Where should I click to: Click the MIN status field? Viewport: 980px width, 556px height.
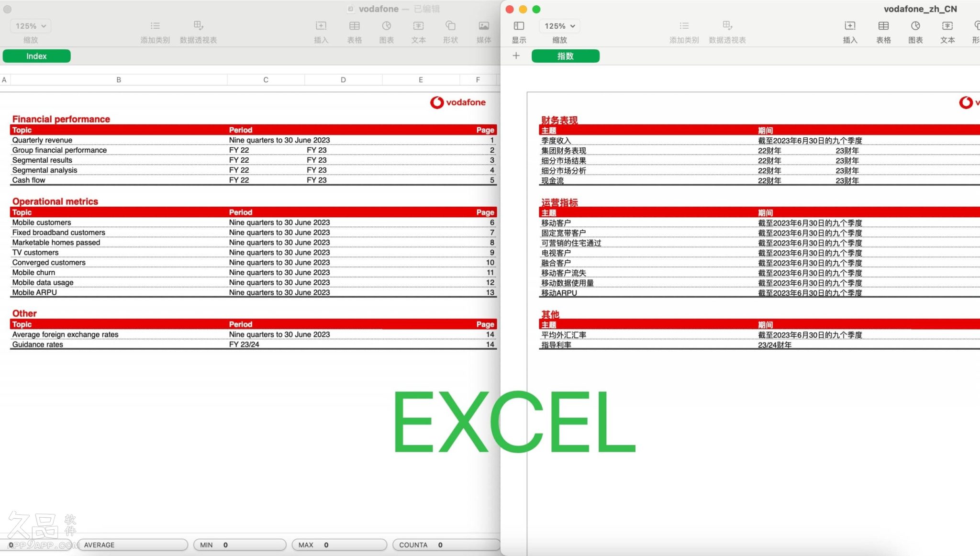240,545
